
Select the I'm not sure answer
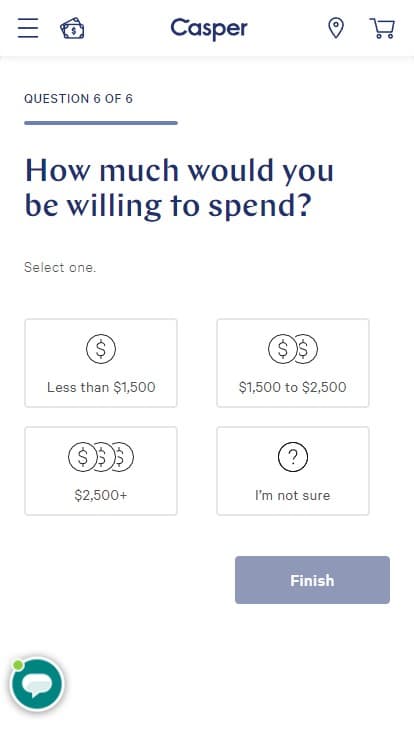click(293, 471)
